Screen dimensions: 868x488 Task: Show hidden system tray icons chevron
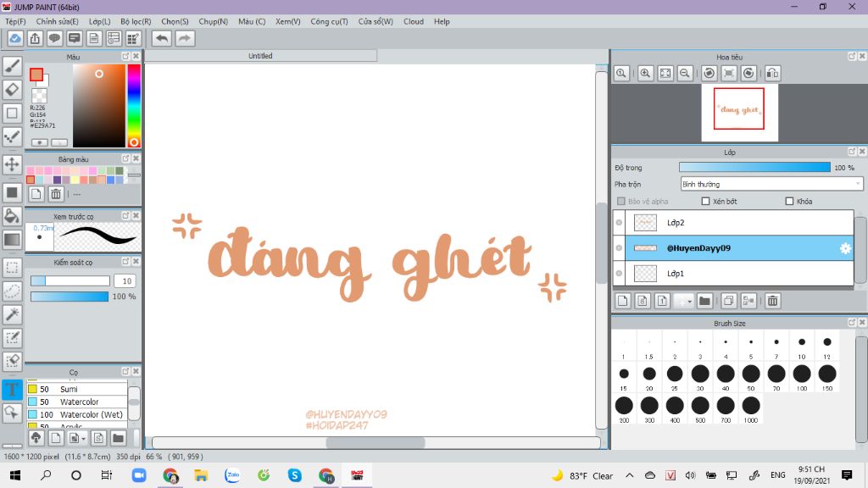[630, 475]
